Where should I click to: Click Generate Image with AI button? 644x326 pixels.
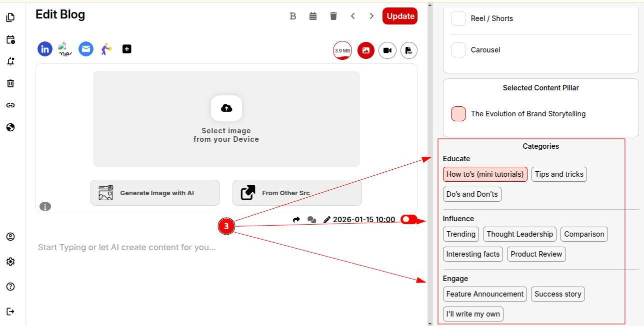(155, 193)
